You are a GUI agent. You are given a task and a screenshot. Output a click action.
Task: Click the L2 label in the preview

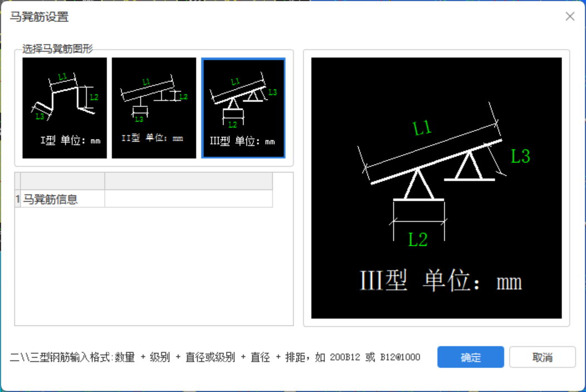[418, 240]
